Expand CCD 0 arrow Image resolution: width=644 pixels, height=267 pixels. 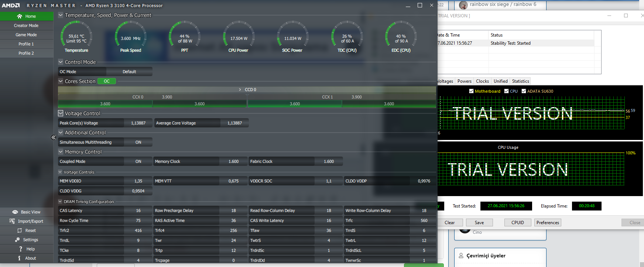[240, 90]
